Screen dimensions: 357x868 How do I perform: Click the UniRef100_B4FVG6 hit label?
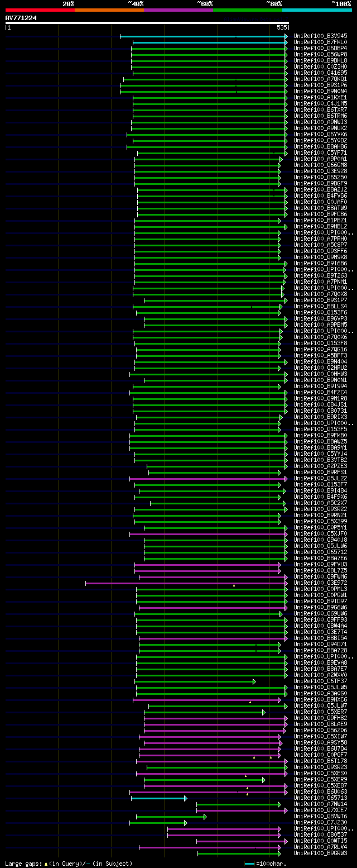320,195
